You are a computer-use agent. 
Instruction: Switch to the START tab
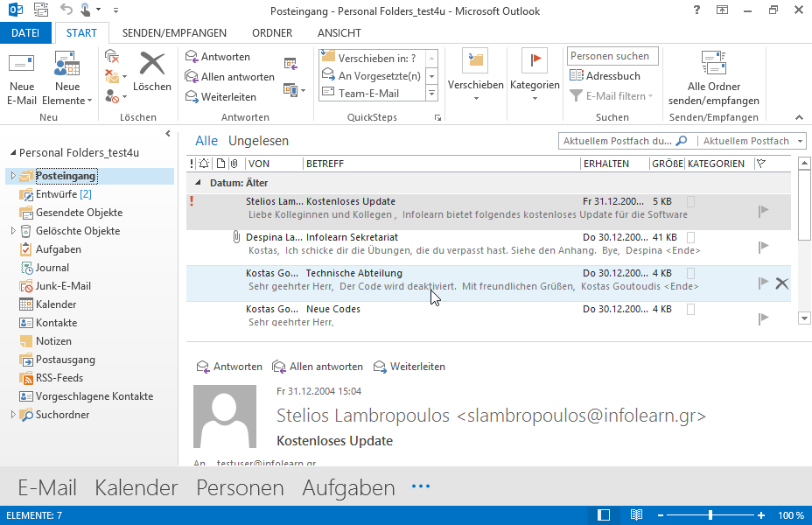pos(81,32)
